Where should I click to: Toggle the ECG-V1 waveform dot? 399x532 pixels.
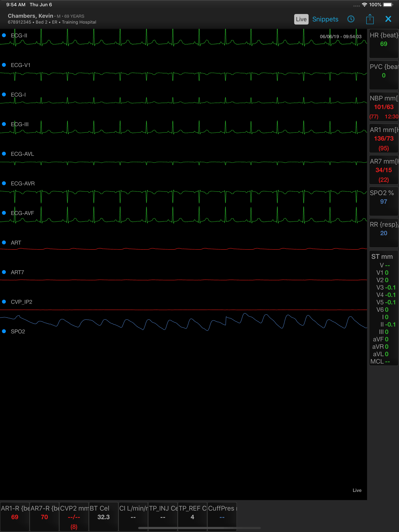pyautogui.click(x=4, y=65)
